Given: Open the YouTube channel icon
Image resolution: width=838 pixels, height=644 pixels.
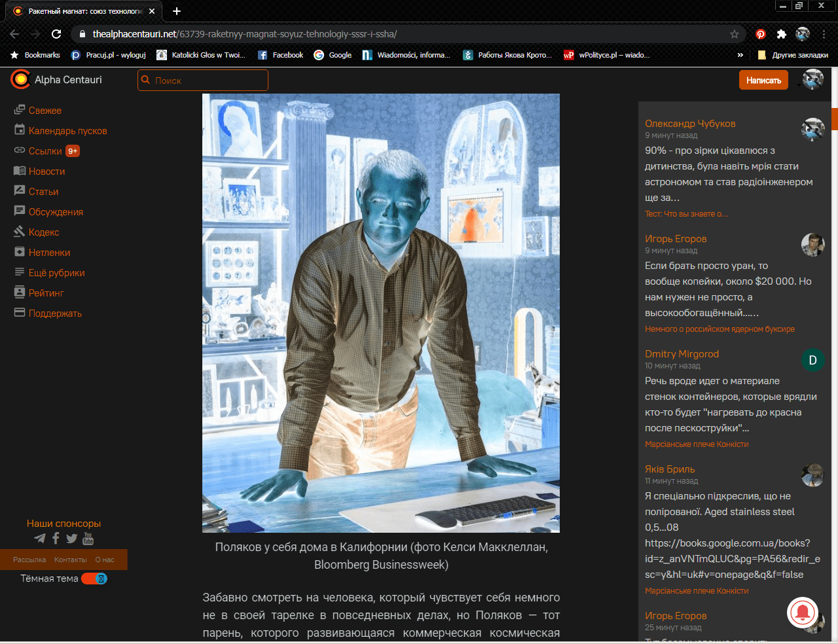Looking at the screenshot, I should click(88, 539).
